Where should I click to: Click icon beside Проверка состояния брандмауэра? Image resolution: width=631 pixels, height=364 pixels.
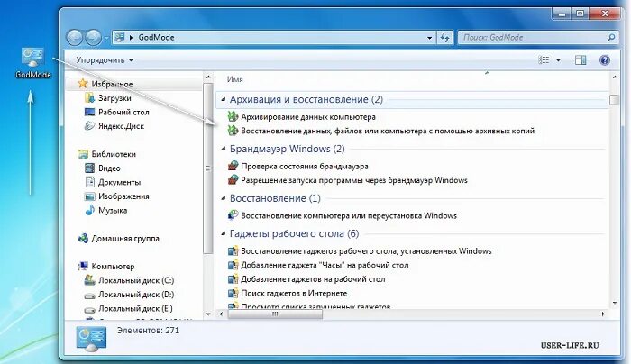[233, 166]
